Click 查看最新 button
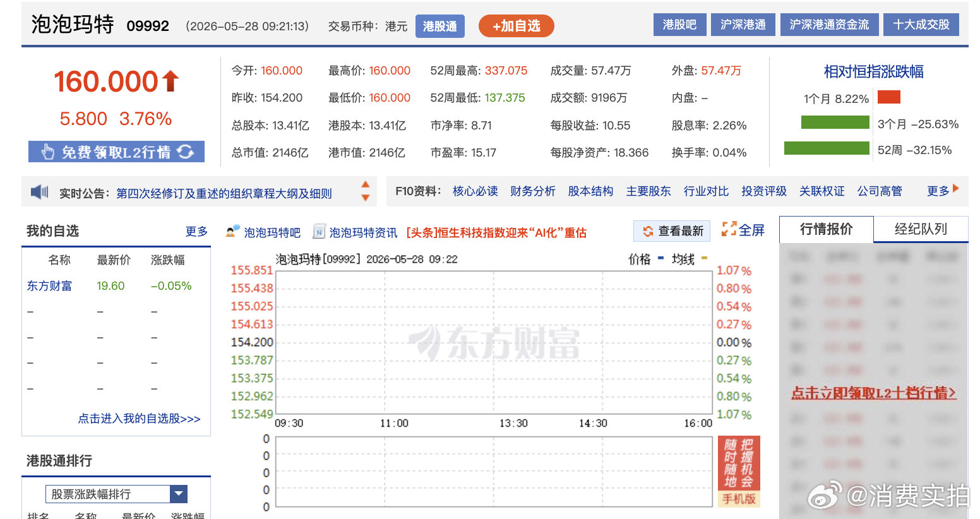This screenshot has height=519, width=980. (672, 231)
